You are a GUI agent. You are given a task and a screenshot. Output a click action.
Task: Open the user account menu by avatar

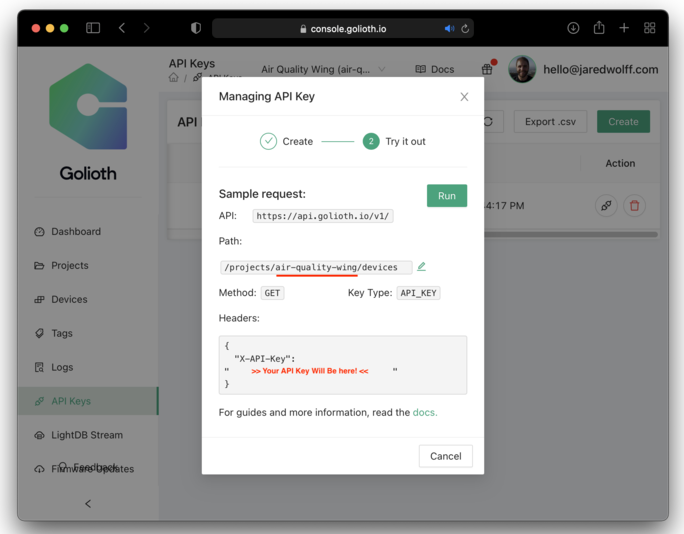pyautogui.click(x=521, y=69)
